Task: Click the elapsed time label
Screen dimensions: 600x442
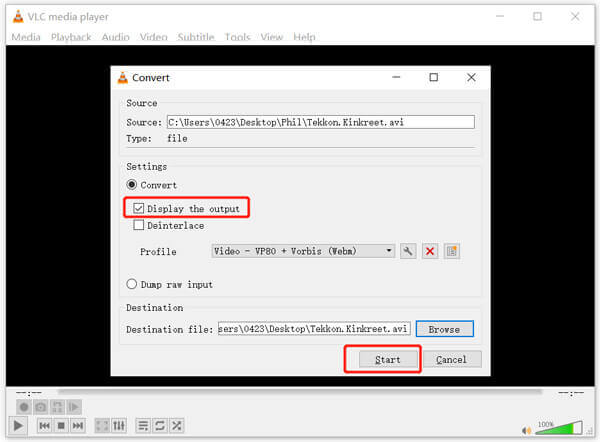Action: pyautogui.click(x=29, y=393)
